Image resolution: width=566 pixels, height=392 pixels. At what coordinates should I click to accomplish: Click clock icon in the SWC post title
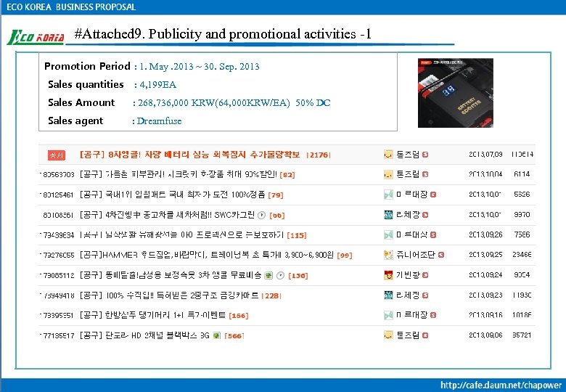coord(262,215)
